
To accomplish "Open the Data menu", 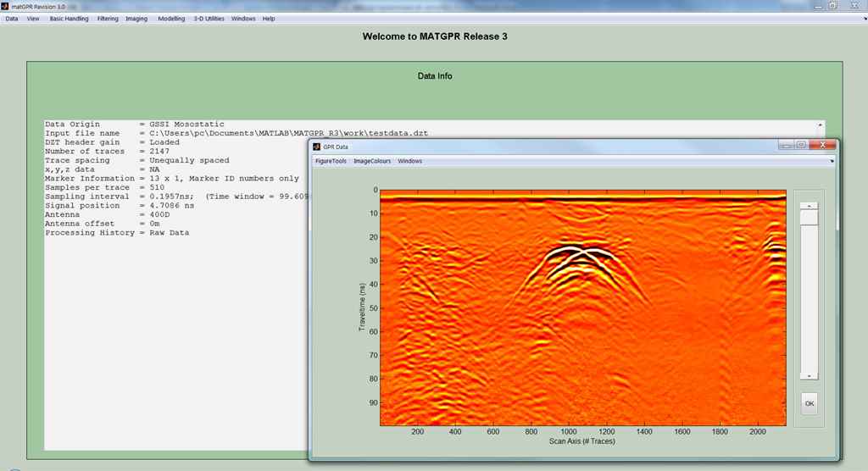I will [12, 19].
